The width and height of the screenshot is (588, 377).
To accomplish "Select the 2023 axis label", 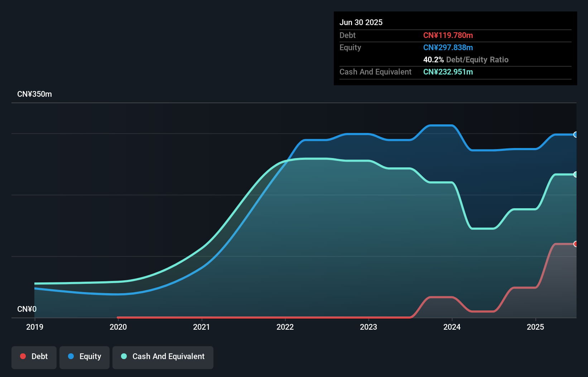I will (x=368, y=327).
